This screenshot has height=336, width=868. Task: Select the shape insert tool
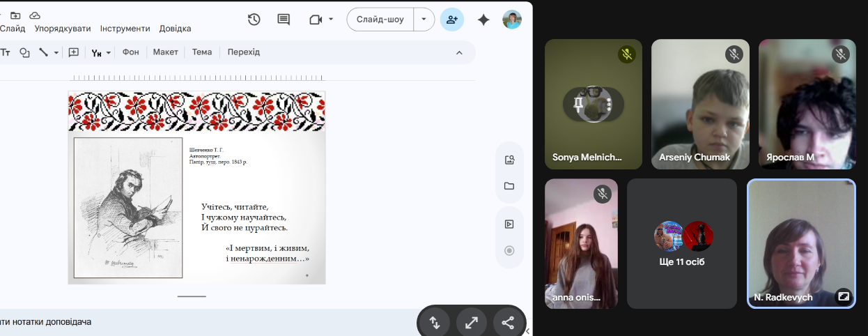click(25, 52)
